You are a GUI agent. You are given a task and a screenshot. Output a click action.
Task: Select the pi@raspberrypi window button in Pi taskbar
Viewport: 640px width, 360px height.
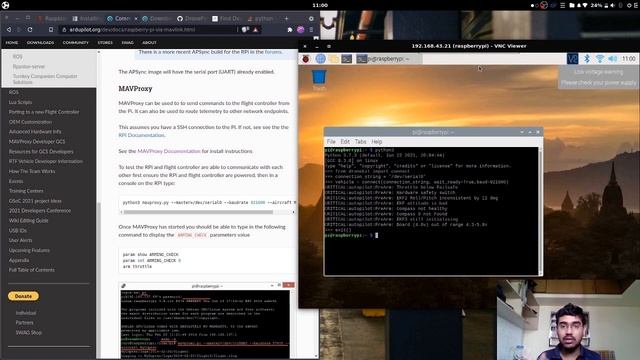(x=389, y=59)
